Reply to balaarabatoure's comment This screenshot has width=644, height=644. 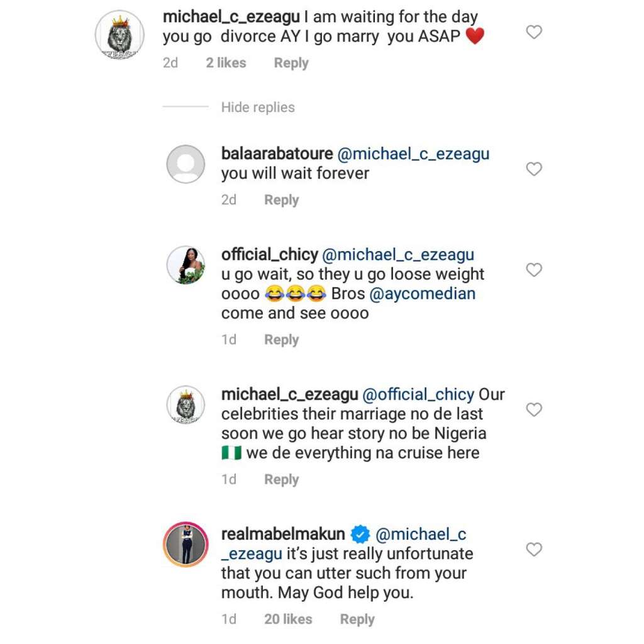(281, 200)
